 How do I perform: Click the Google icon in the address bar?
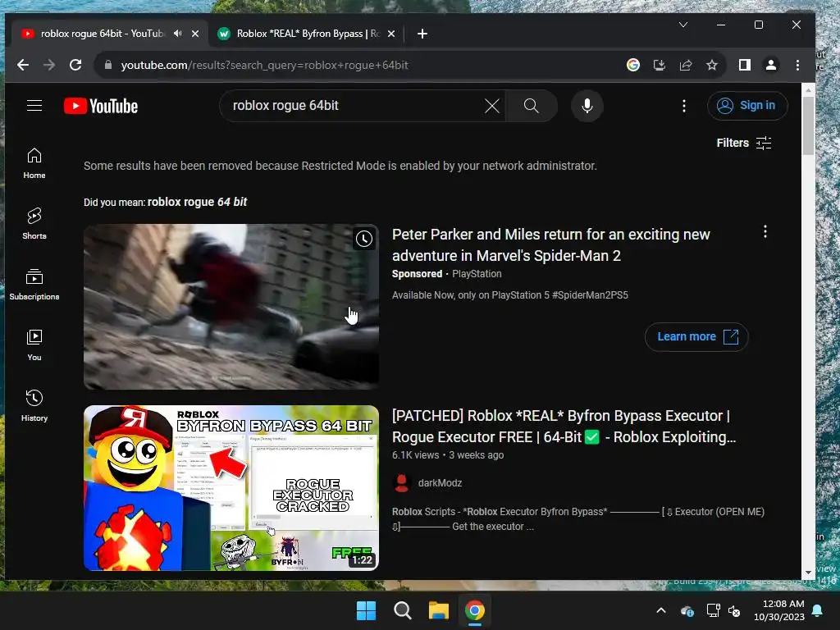pos(633,65)
